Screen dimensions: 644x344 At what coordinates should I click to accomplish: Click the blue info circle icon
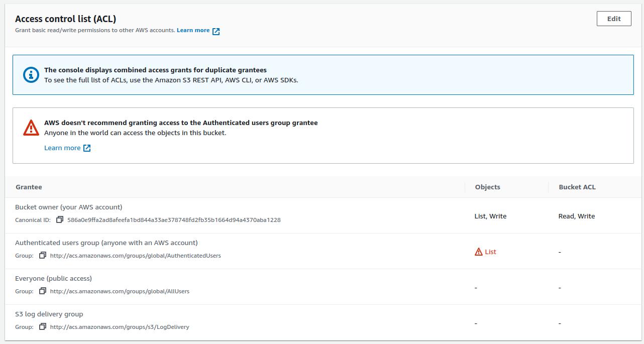(31, 75)
